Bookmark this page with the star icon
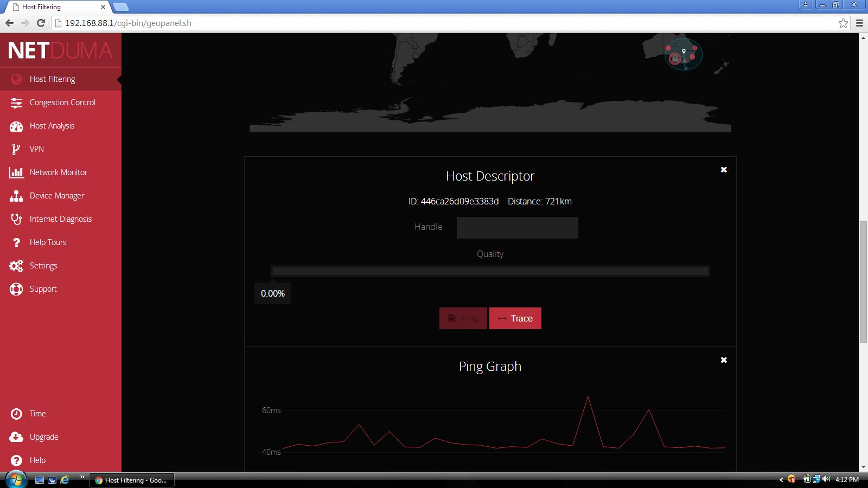868x488 pixels. (843, 23)
